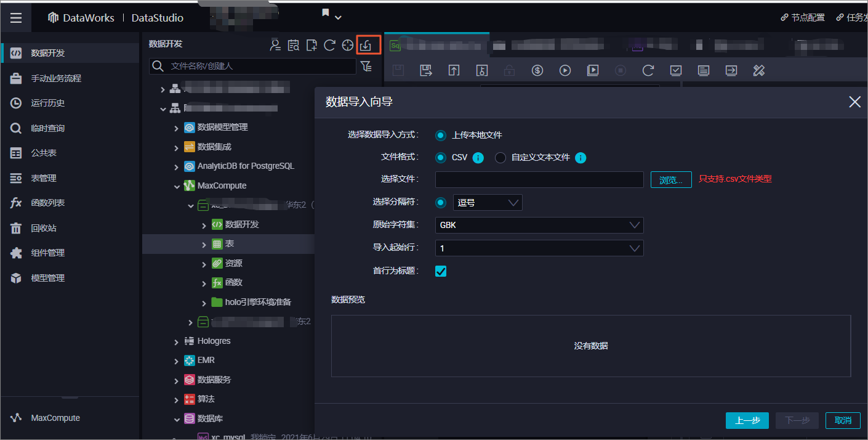This screenshot has width=868, height=440.
Task: Expand the 数据模型管理 tree node
Action: click(177, 128)
